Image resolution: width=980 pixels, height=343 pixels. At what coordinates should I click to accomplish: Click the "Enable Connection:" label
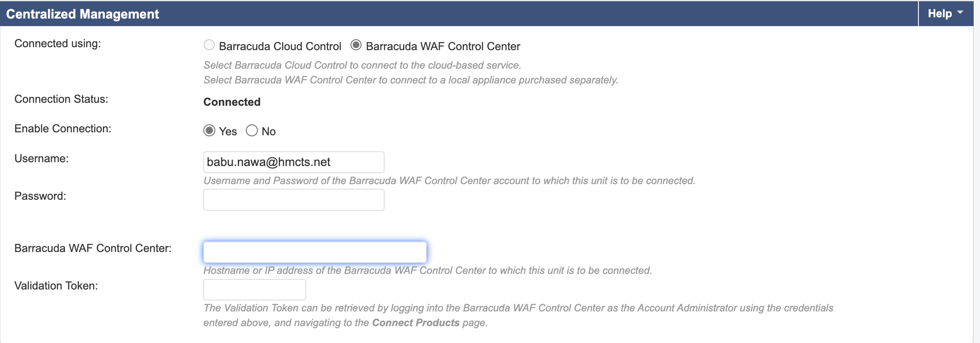tap(63, 129)
